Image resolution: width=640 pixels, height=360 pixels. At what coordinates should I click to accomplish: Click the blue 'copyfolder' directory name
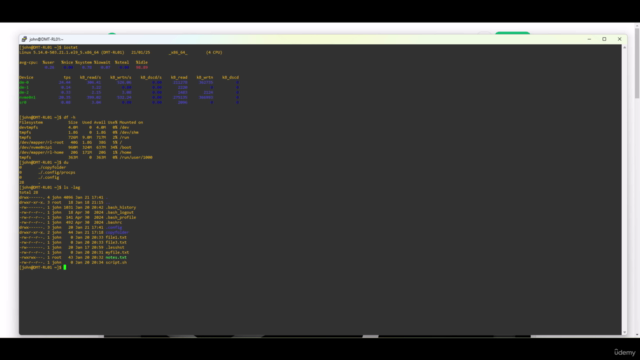(x=117, y=232)
